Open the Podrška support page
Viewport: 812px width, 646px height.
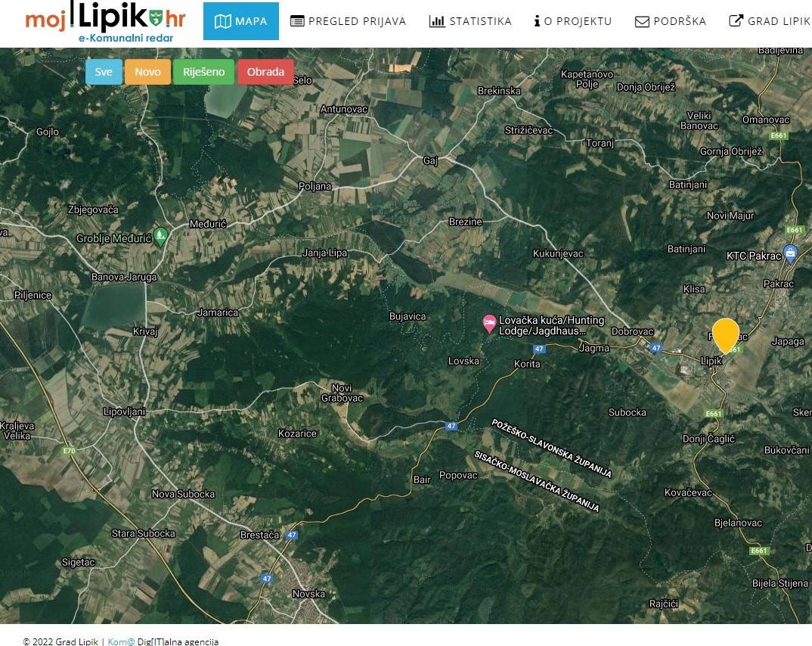671,21
